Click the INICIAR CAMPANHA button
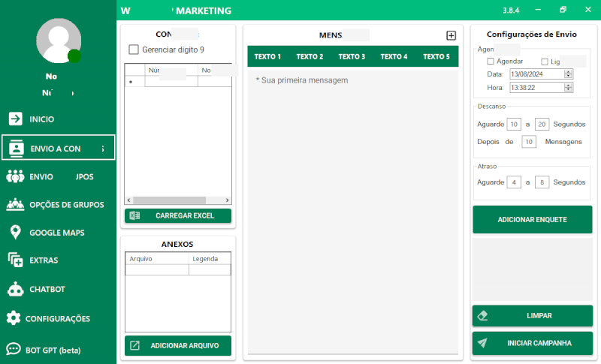Screen dimensions: 601x364 (533, 343)
